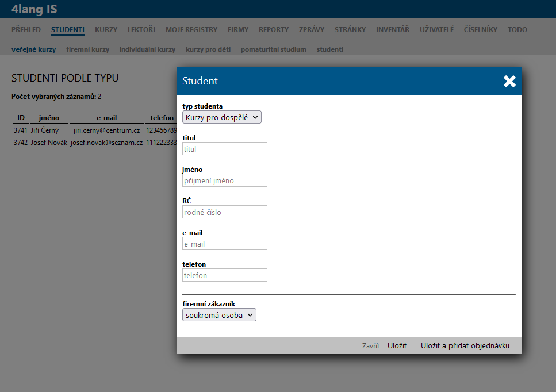Click the rodné číslo input field
Image resolution: width=556 pixels, height=392 pixels.
click(225, 212)
